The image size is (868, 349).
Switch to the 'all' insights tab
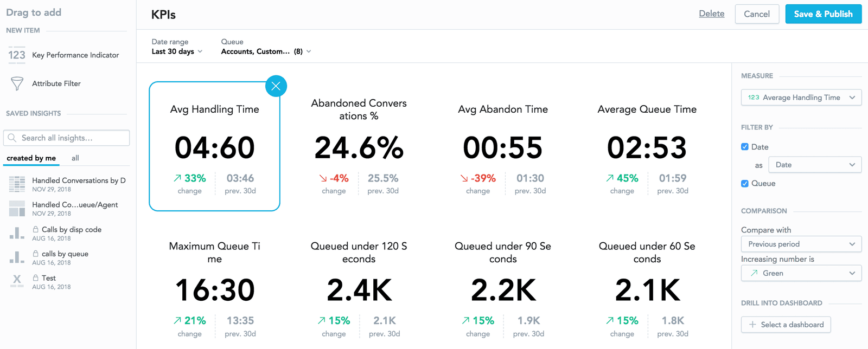[x=75, y=158]
